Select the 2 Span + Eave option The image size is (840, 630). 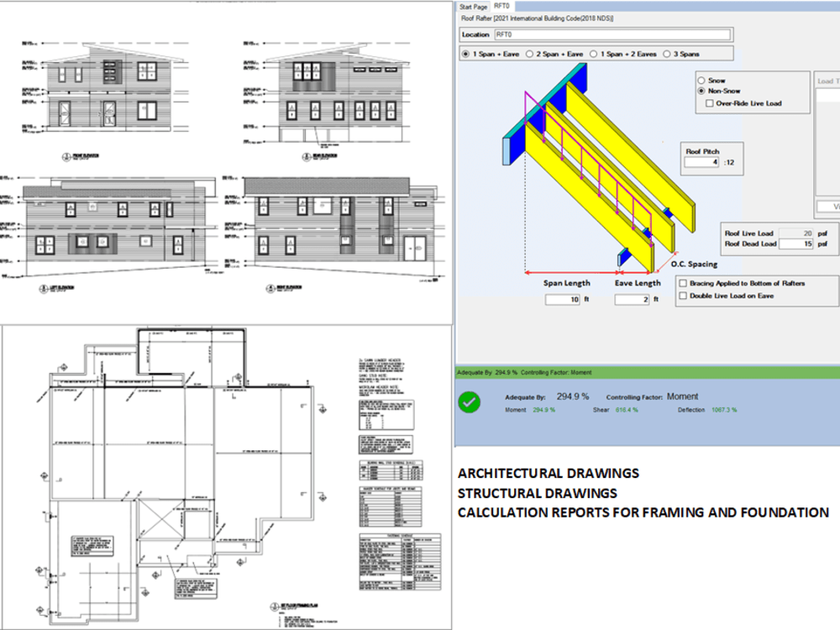coord(530,53)
